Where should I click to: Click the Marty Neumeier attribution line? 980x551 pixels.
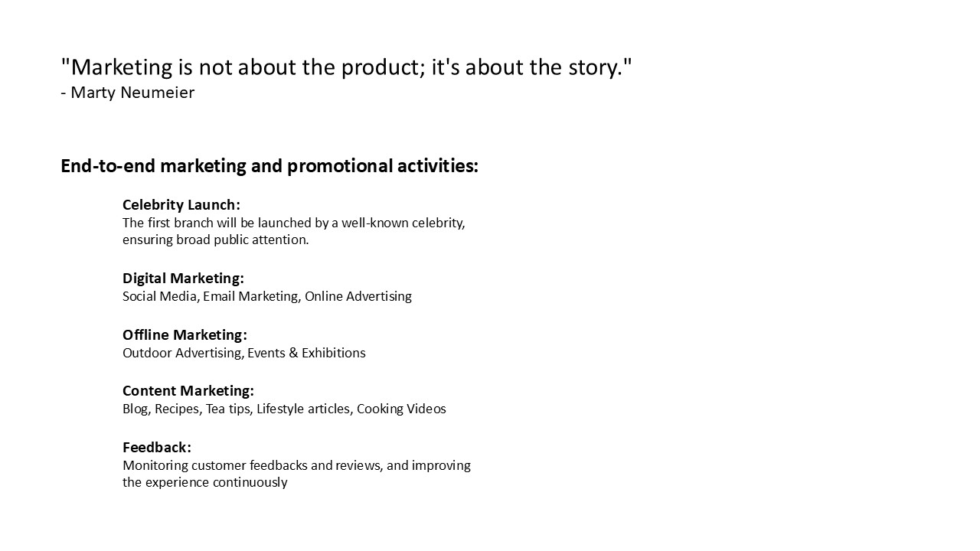tap(127, 93)
